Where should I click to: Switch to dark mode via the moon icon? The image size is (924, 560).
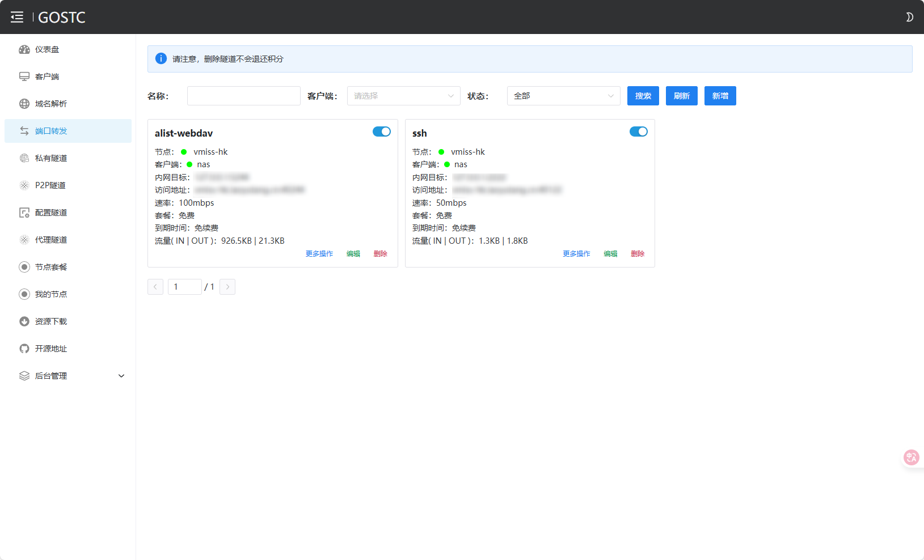909,17
